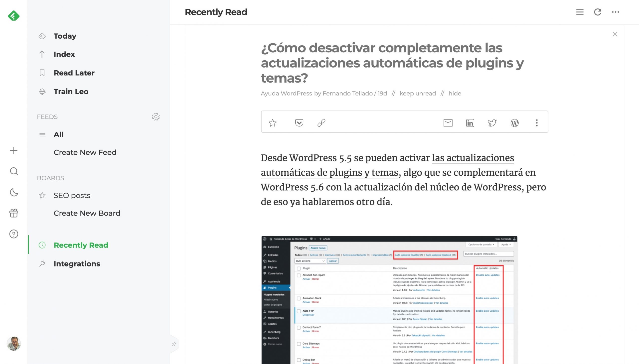The image size is (639, 364).
Task: Click WordPress plugins screenshot image
Action: pos(389,299)
